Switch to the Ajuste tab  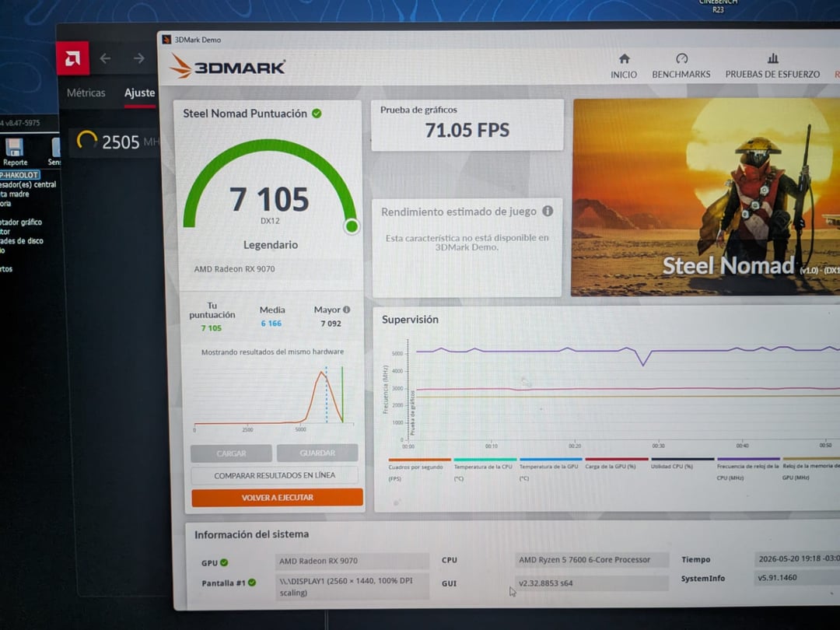click(139, 93)
